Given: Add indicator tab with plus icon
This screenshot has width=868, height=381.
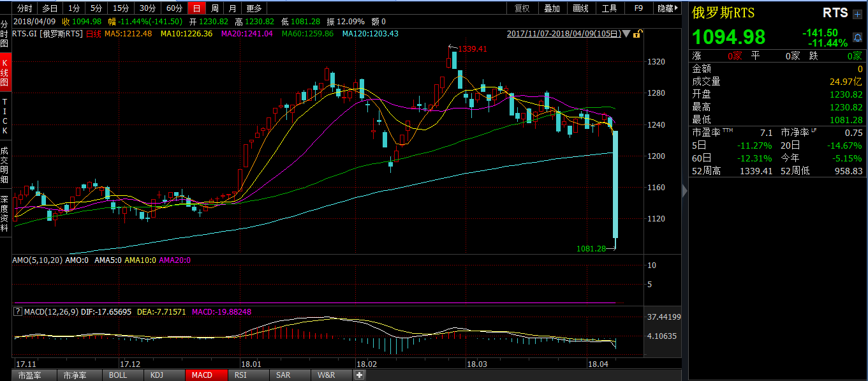Looking at the screenshot, I should tap(360, 375).
